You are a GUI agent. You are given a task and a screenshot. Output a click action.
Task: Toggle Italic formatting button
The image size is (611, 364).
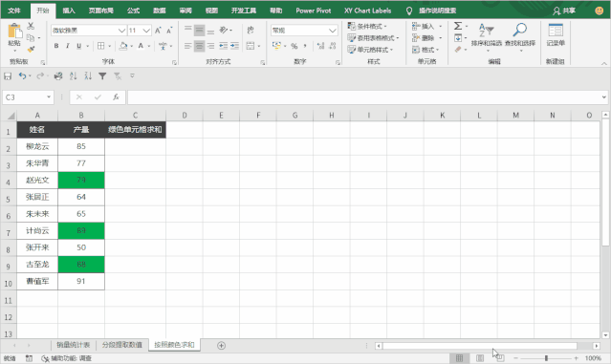(x=68, y=46)
